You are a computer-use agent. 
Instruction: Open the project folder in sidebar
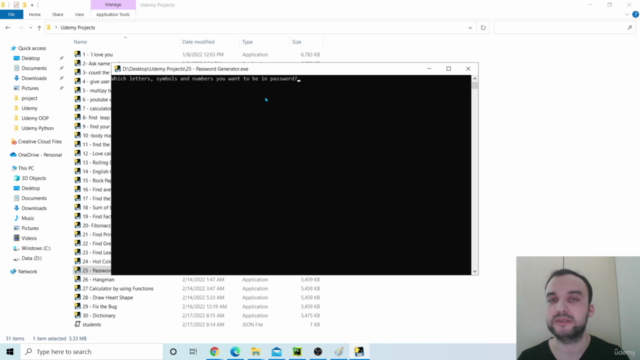coord(29,98)
